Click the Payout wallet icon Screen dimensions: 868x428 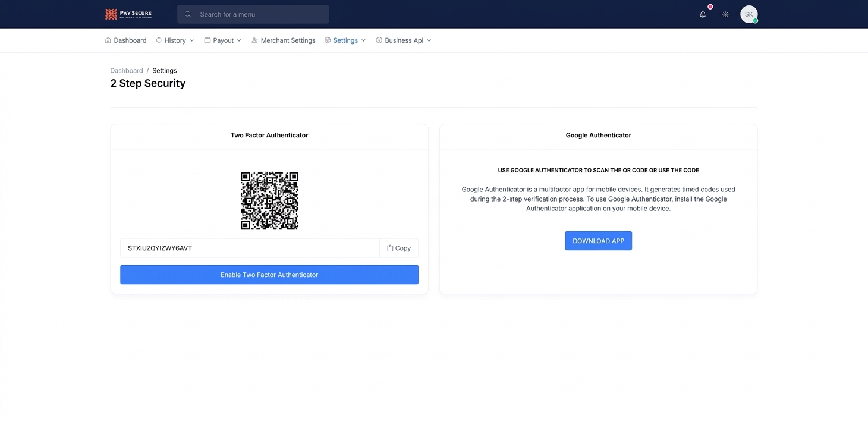point(207,40)
